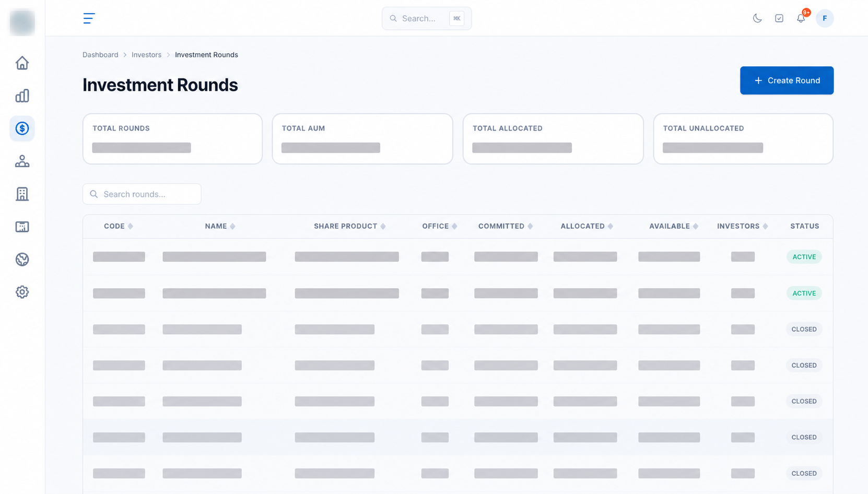Sort table by Investors column
868x494 pixels.
point(743,226)
